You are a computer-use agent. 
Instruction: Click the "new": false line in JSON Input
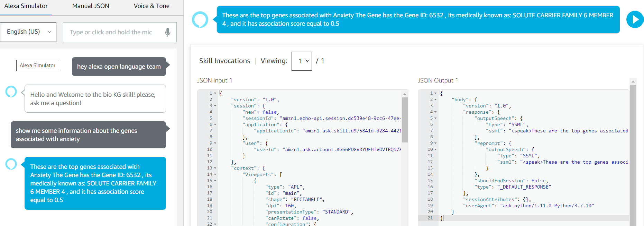coord(261,112)
